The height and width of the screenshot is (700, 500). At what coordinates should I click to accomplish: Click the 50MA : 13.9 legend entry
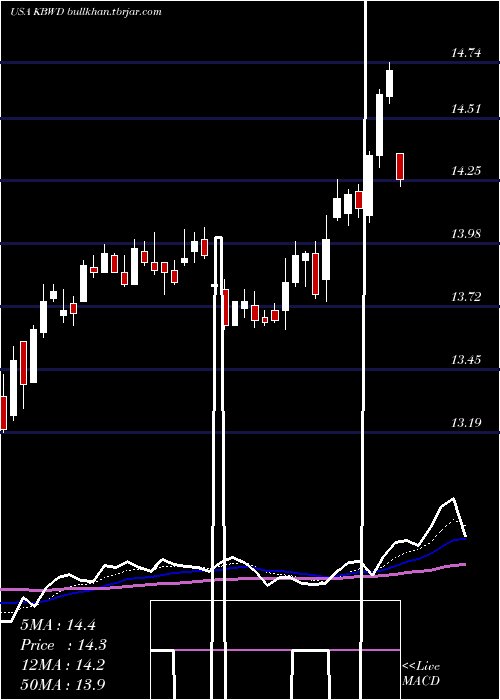tap(62, 684)
